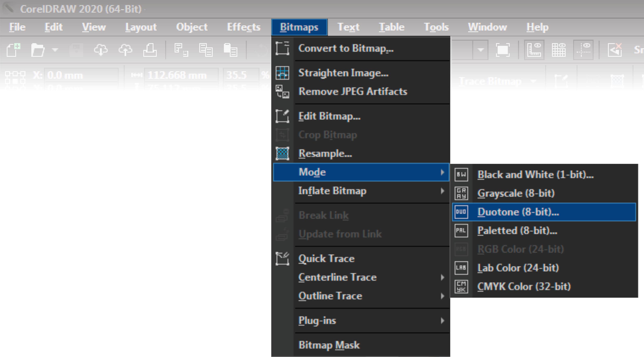Click the Print icon
The width and height of the screenshot is (644, 357).
click(x=150, y=50)
